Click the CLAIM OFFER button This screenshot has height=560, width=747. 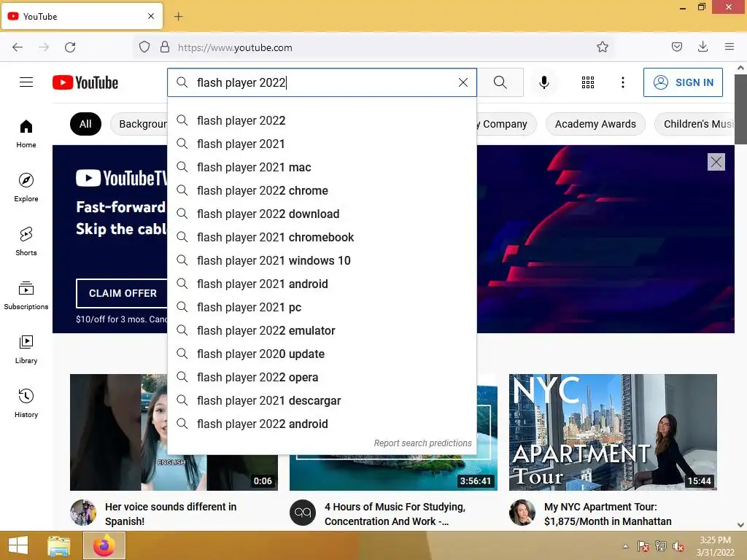[x=122, y=293]
